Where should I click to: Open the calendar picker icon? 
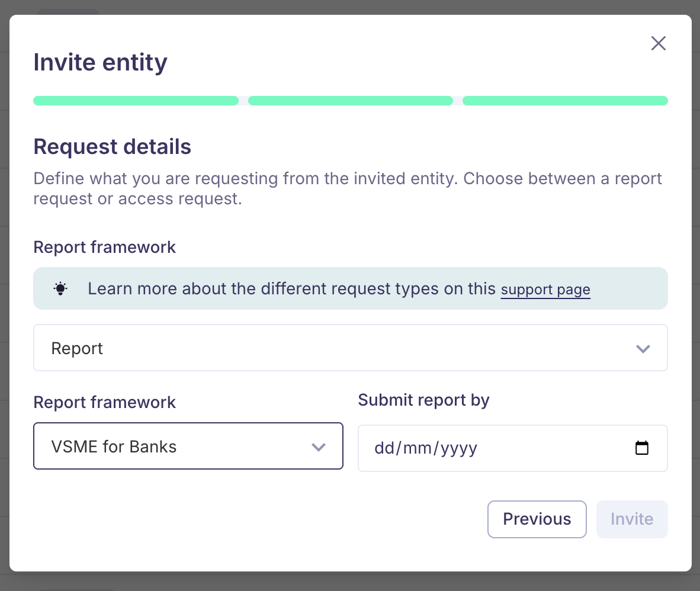click(642, 448)
